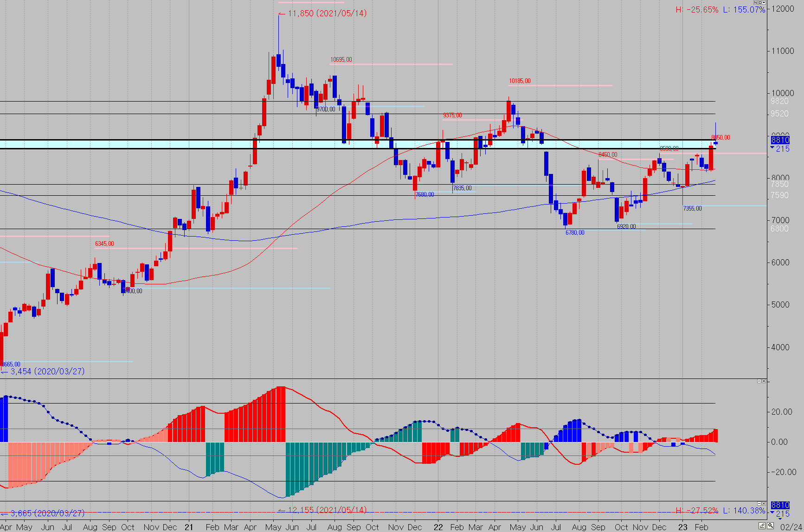
Task: Click the 7680.00 support label
Action: (x=425, y=195)
